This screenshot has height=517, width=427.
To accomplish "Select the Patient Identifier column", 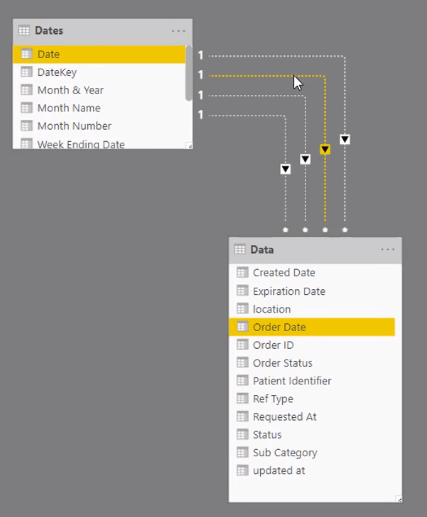I will tap(312, 381).
